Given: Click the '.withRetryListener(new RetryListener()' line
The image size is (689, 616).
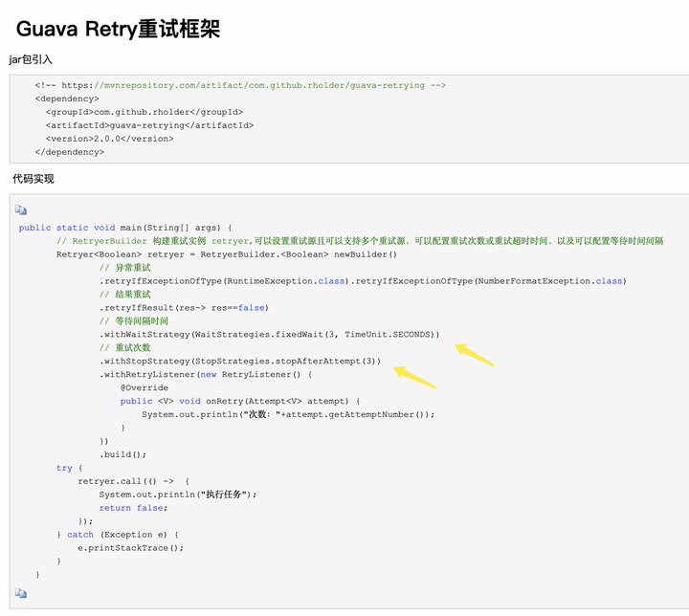Looking at the screenshot, I should pos(206,374).
